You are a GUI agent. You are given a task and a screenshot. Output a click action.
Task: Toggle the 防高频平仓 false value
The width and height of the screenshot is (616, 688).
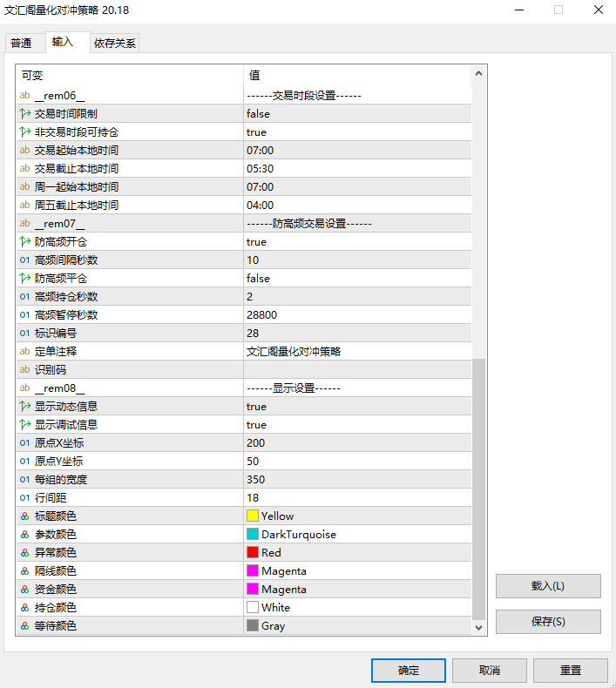pyautogui.click(x=357, y=279)
